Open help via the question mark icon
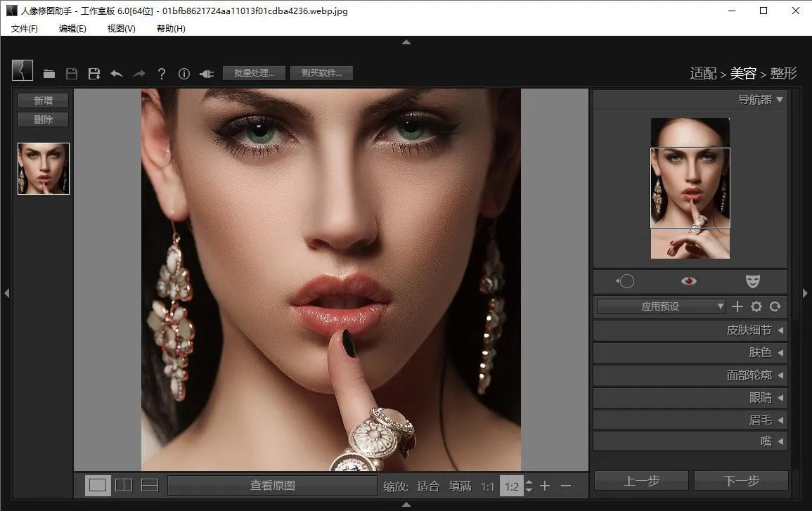The height and width of the screenshot is (511, 812). click(x=162, y=74)
